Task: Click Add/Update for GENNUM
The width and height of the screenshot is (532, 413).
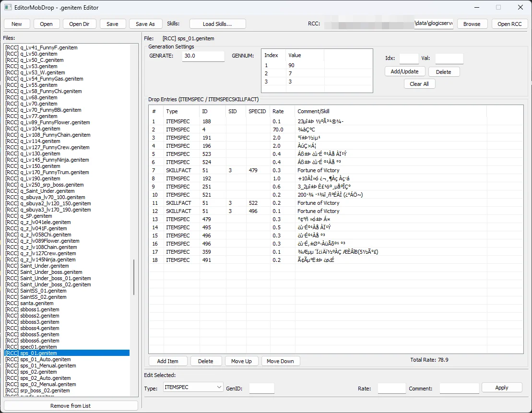Action: tap(404, 71)
